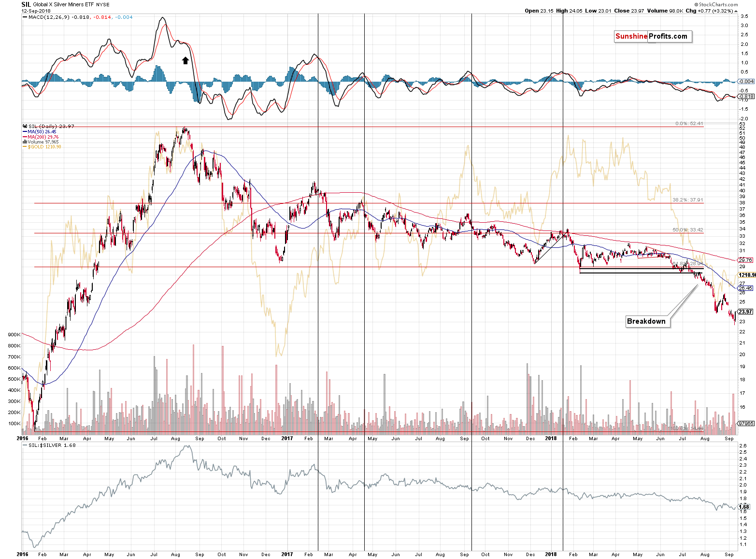Click the ©StockCharts.com credit text
This screenshot has width=756, height=559.
pyautogui.click(x=716, y=4)
